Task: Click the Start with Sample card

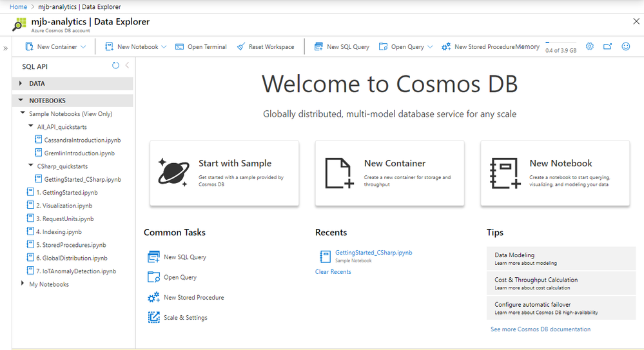Action: click(x=224, y=173)
